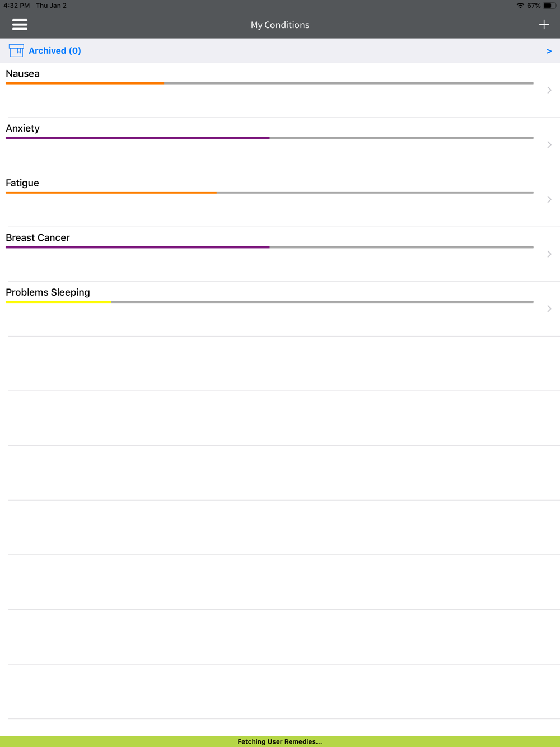Click the Archived (0) link

click(55, 51)
